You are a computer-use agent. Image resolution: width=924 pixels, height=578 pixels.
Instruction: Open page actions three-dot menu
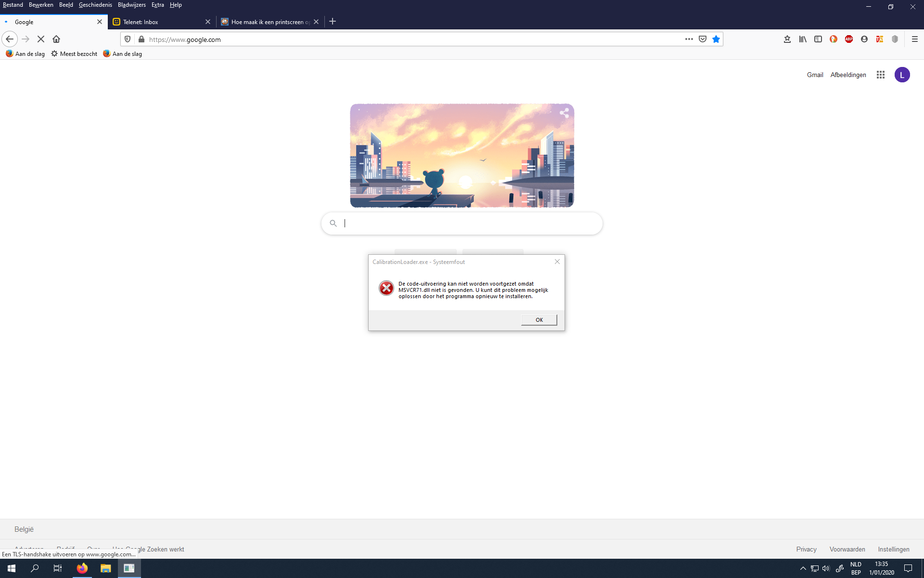pos(689,39)
